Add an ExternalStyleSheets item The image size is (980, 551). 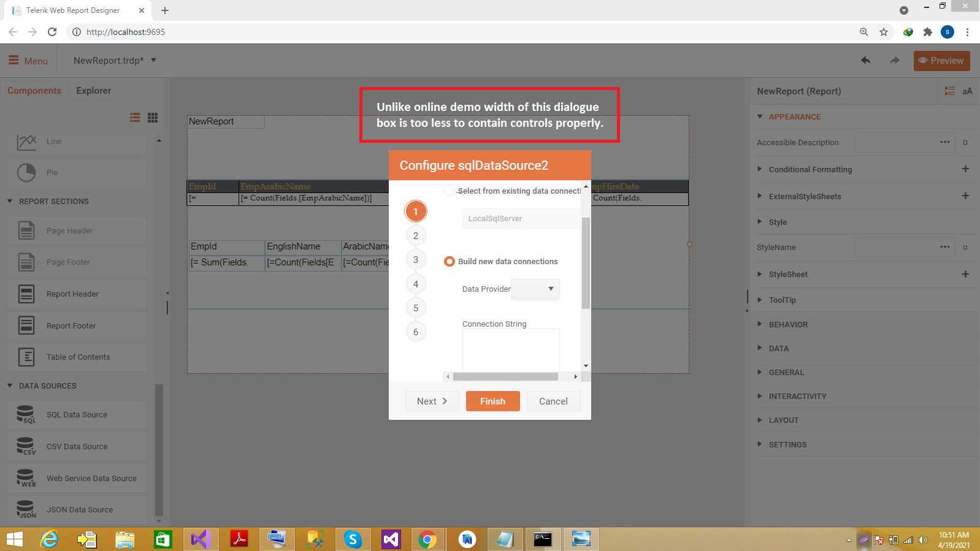click(965, 196)
